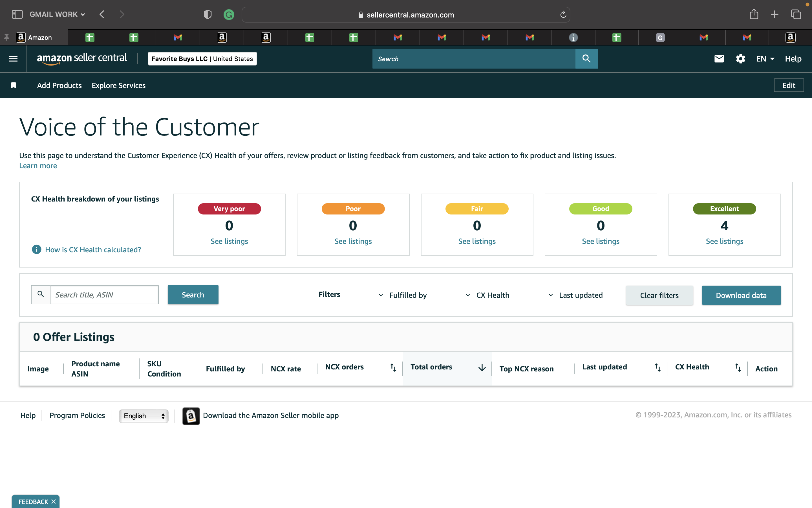The height and width of the screenshot is (508, 812).
Task: Open Explore Services from the favorites bar
Action: tap(118, 85)
